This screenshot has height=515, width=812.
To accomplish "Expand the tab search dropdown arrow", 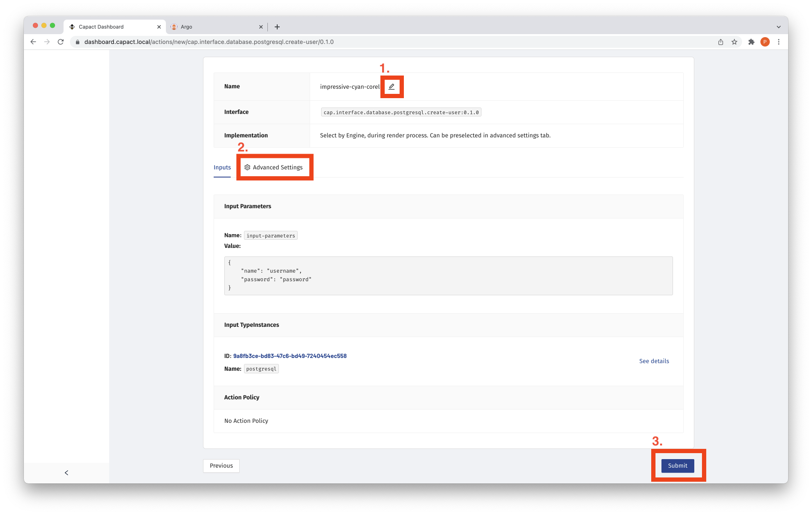I will (x=779, y=27).
